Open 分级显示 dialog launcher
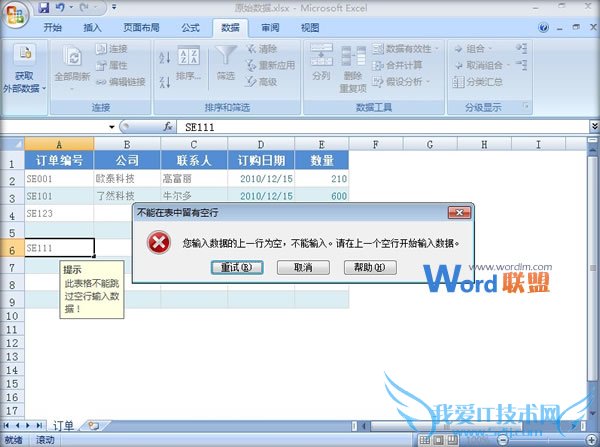 pyautogui.click(x=527, y=106)
